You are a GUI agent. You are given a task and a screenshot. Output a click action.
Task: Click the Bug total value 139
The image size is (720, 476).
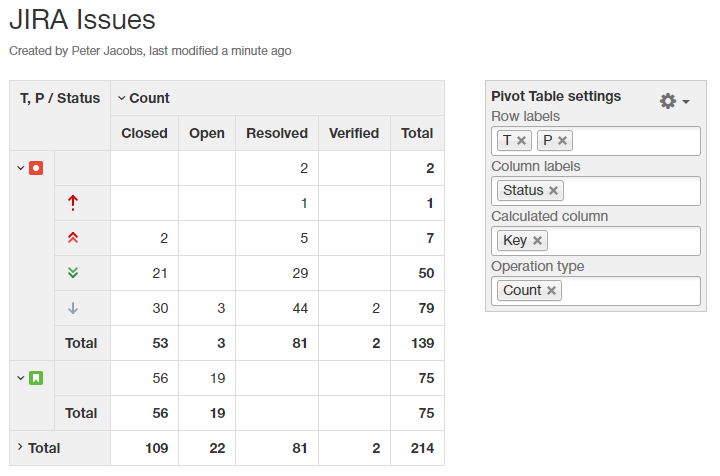422,343
